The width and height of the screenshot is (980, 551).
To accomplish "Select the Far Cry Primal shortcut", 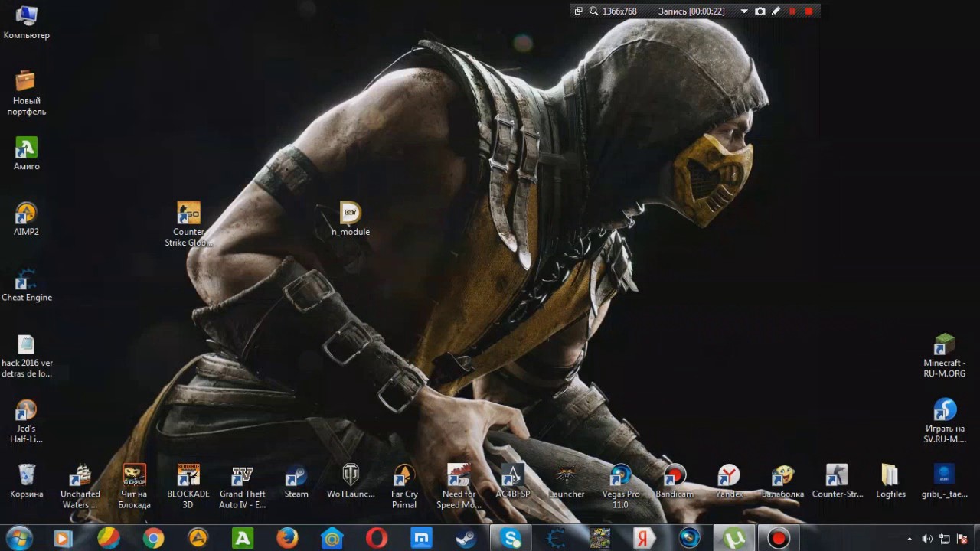I will click(404, 487).
